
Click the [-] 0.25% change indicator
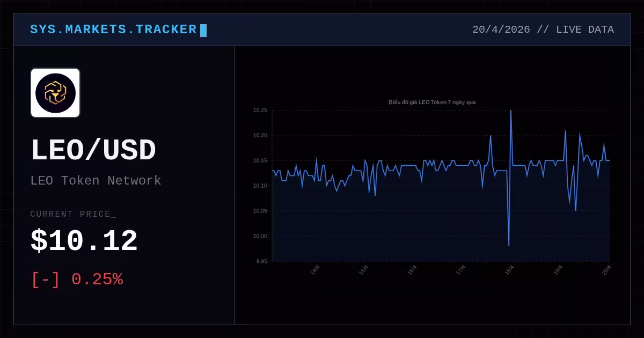pyautogui.click(x=77, y=280)
